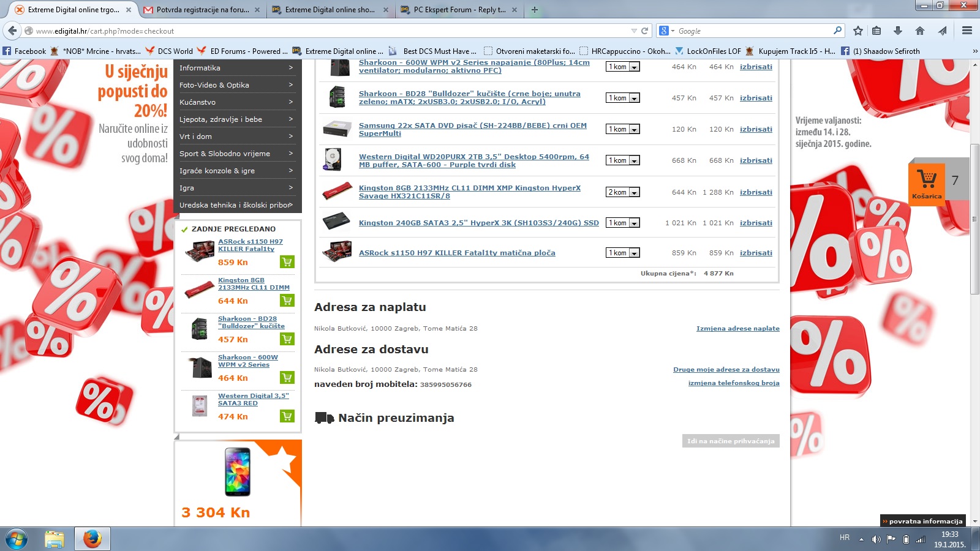Viewport: 980px width, 551px height.
Task: Open quantity dropdown for ASRock H97 motherboard
Action: [x=623, y=253]
